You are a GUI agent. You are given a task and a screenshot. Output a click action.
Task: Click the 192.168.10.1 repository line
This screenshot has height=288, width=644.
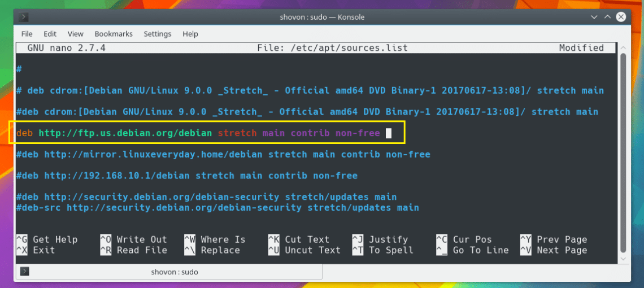[187, 176]
